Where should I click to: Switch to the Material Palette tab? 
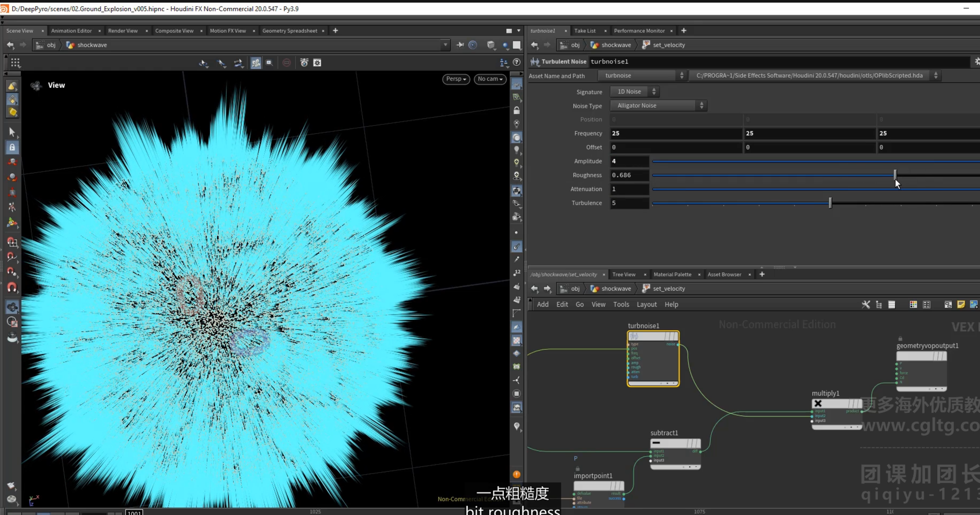(672, 274)
